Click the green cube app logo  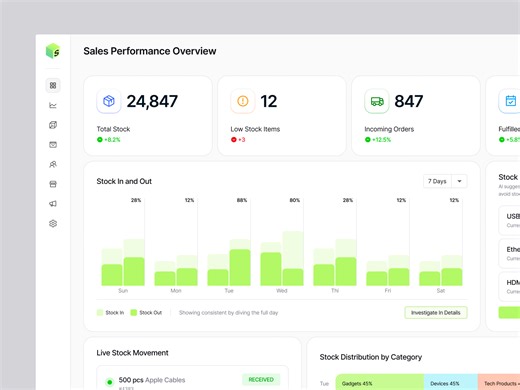click(x=53, y=51)
